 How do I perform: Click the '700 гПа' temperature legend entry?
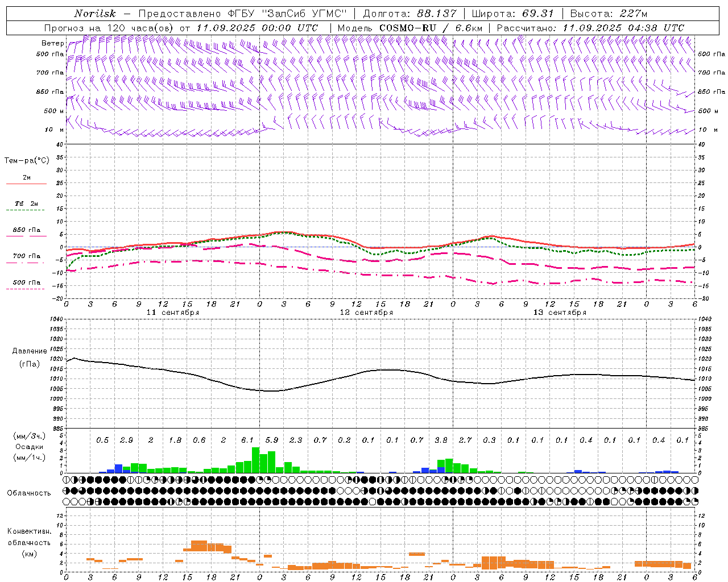tap(27, 256)
